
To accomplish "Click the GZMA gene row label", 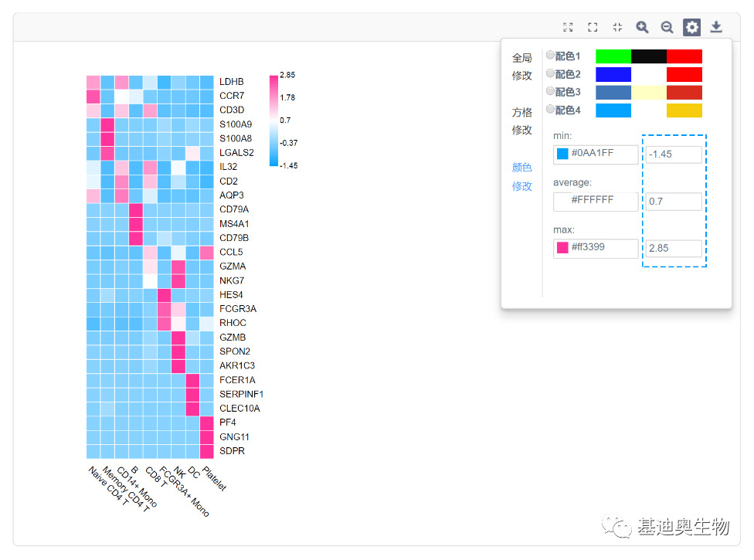I will coord(233,266).
